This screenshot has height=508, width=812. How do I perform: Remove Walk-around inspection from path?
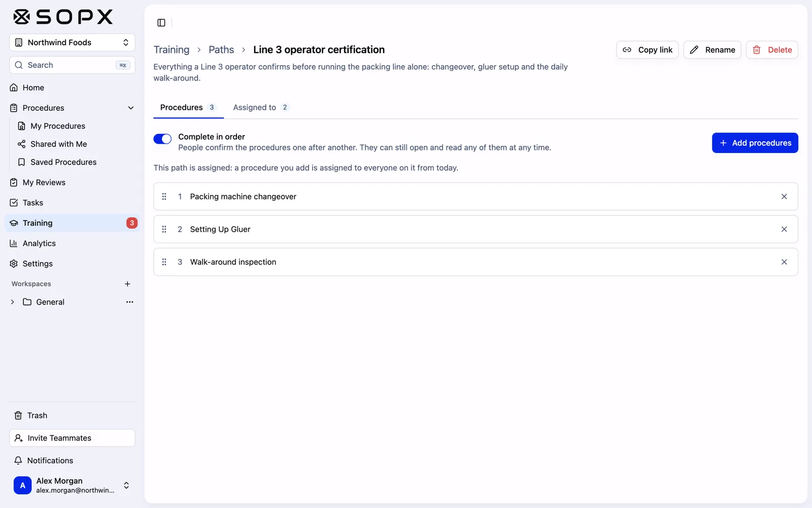784,262
